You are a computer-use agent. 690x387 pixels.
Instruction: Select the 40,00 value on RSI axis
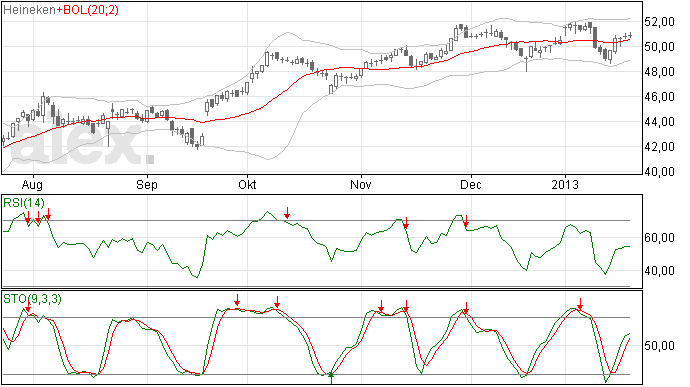point(659,271)
